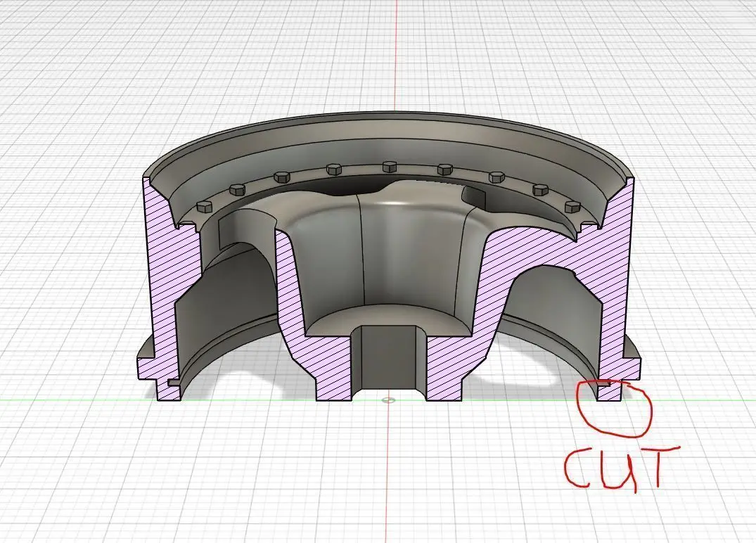
Task: Click the hex bolt on red axis line
Action: [390, 167]
